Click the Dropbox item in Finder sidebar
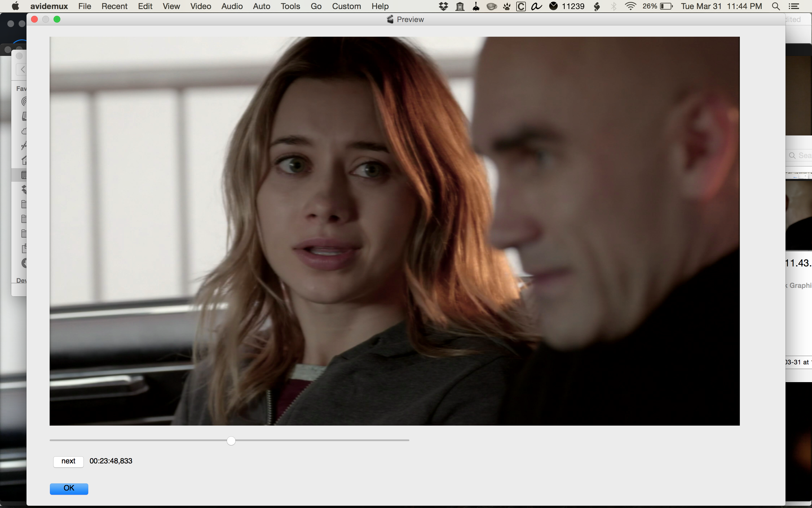 point(24,189)
